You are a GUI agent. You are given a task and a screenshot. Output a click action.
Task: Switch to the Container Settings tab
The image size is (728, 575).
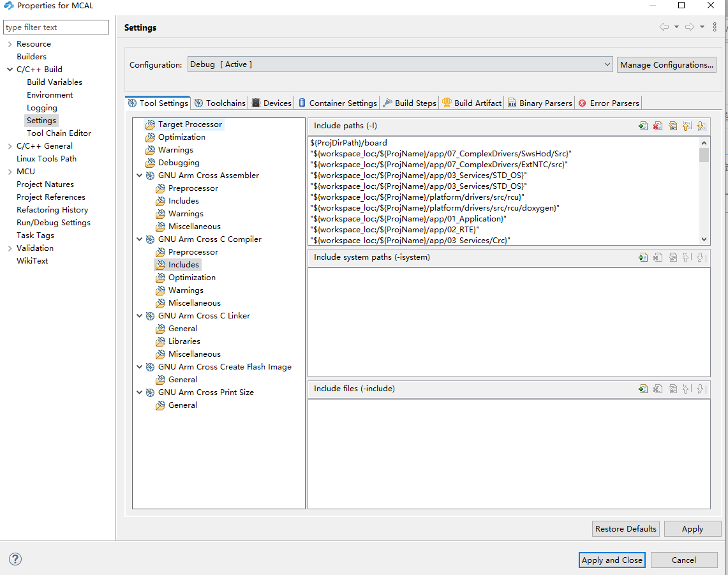click(x=338, y=103)
